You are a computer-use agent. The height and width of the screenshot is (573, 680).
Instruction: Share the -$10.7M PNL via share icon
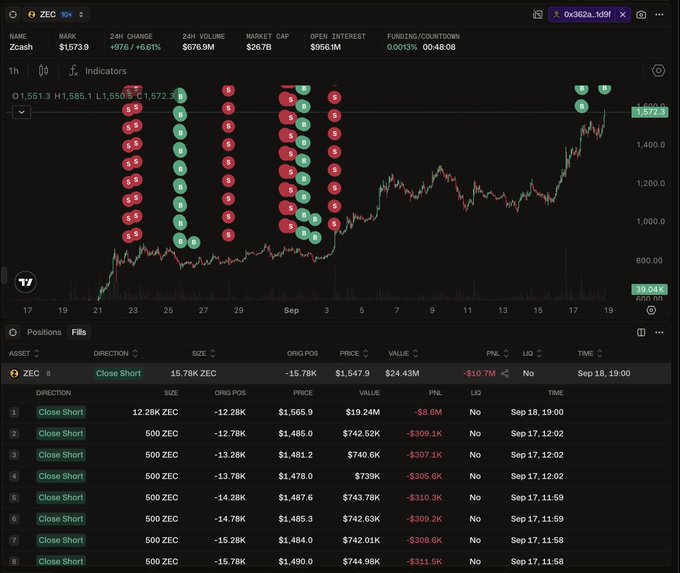tap(505, 373)
